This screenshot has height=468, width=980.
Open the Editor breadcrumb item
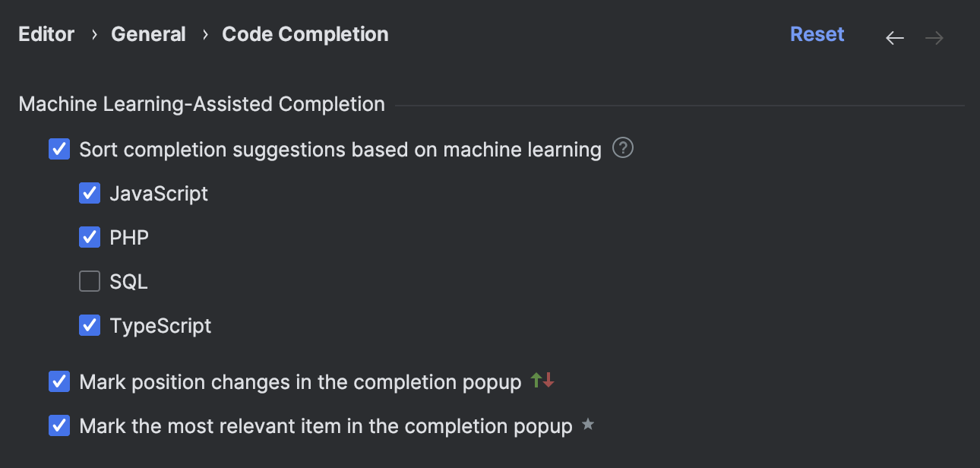(46, 34)
